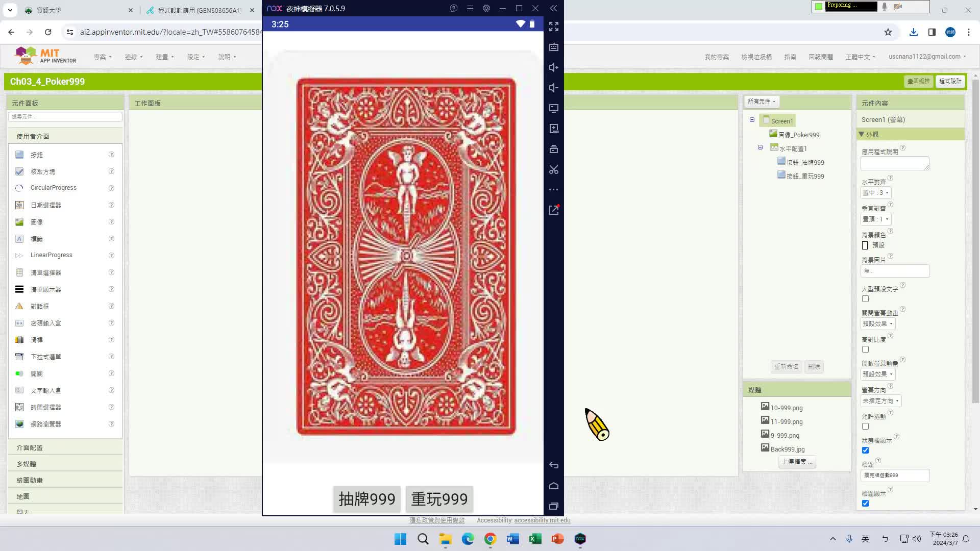Toggle fullscreen in Nox emulator sidebar
980x551 pixels.
coord(554,27)
